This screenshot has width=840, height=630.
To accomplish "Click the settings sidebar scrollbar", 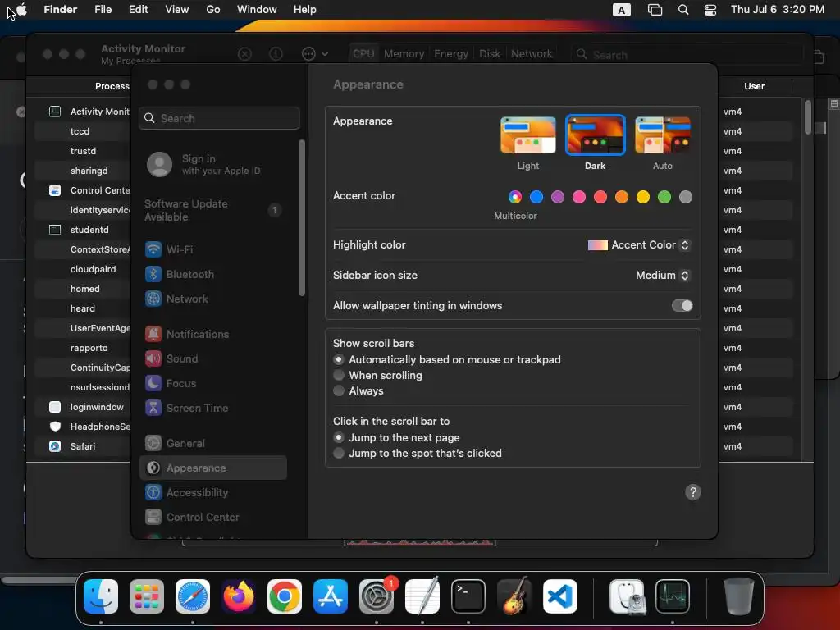I will click(x=302, y=217).
